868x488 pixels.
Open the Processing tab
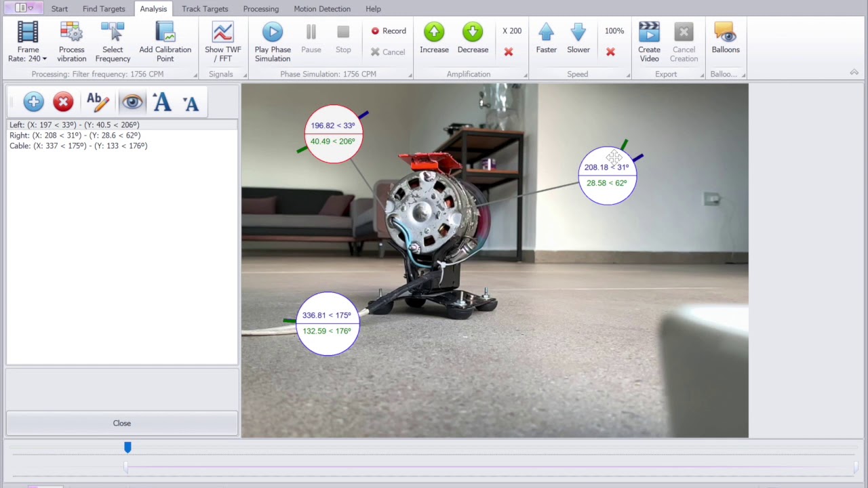(x=261, y=9)
